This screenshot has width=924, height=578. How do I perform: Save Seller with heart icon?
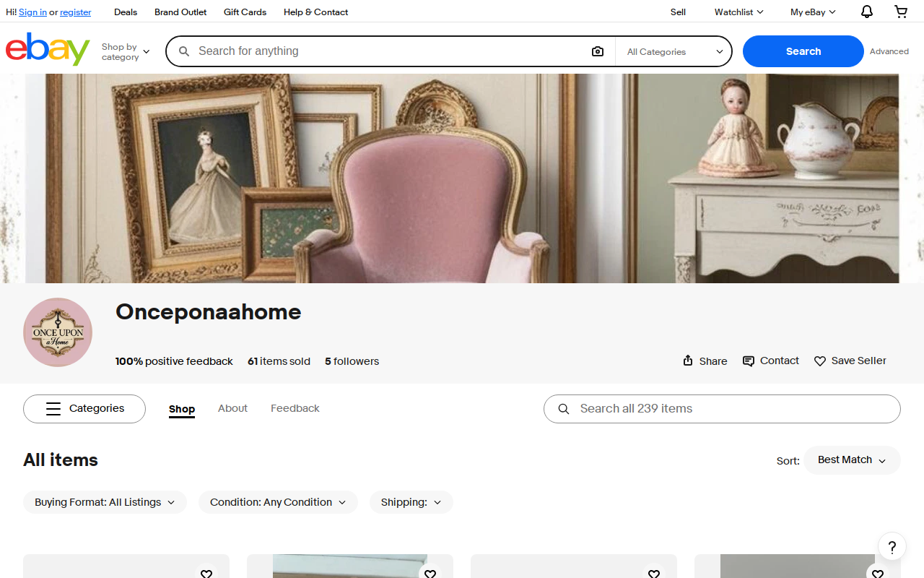click(x=850, y=361)
